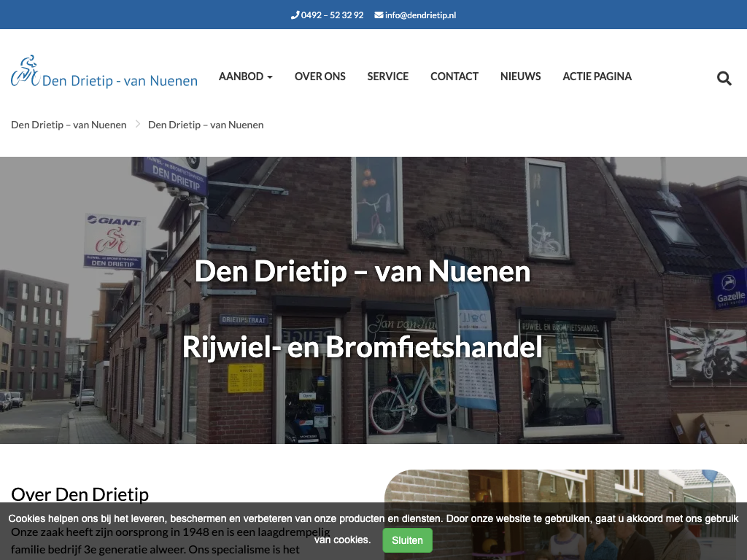Screen dimensions: 747x560
Task: Click the Den Drietip - van Nuenen logo text
Action: [x=120, y=81]
